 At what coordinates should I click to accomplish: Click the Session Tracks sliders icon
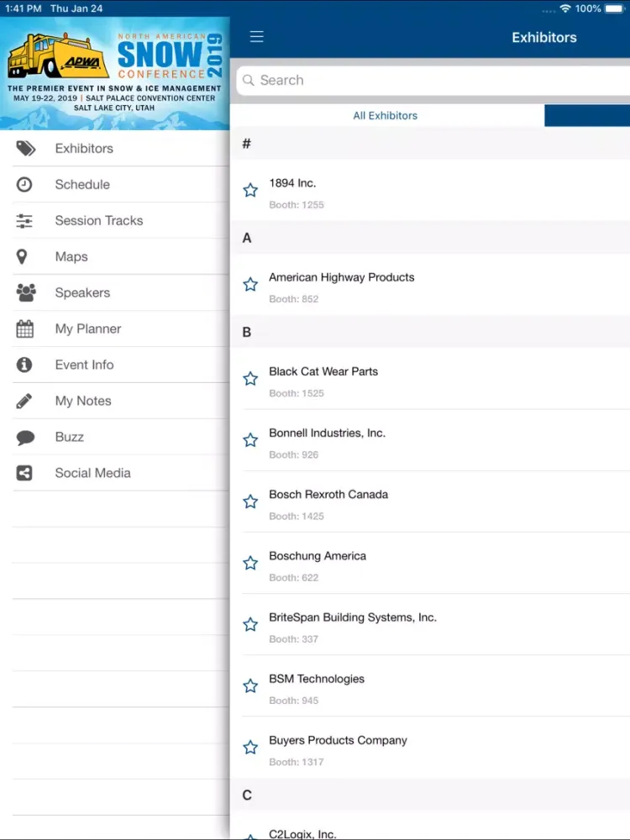pyautogui.click(x=24, y=221)
